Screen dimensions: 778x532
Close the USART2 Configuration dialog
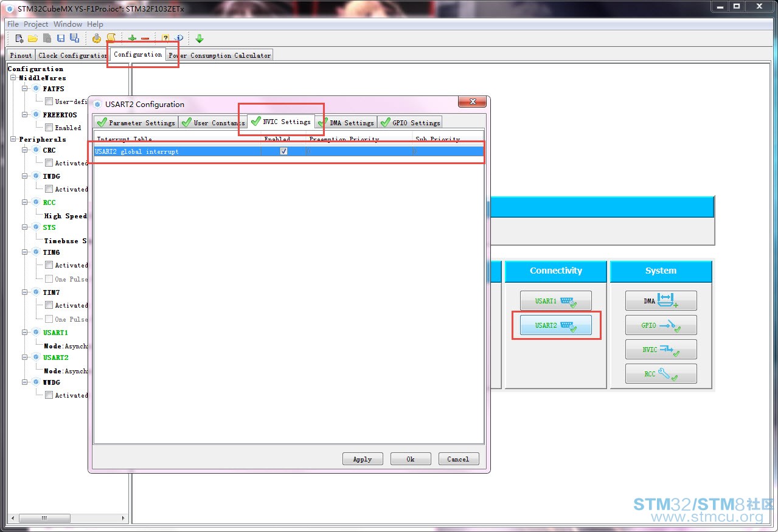(471, 102)
